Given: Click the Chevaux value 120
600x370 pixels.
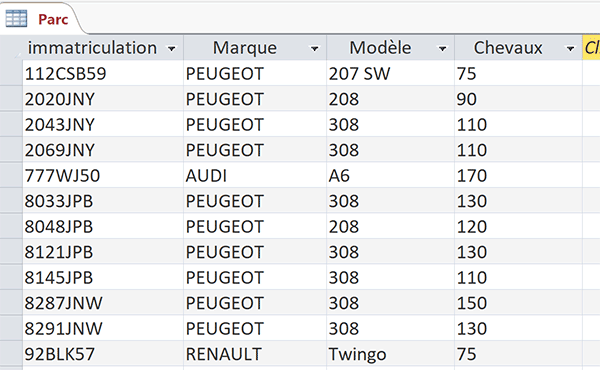Looking at the screenshot, I should coord(518,226).
